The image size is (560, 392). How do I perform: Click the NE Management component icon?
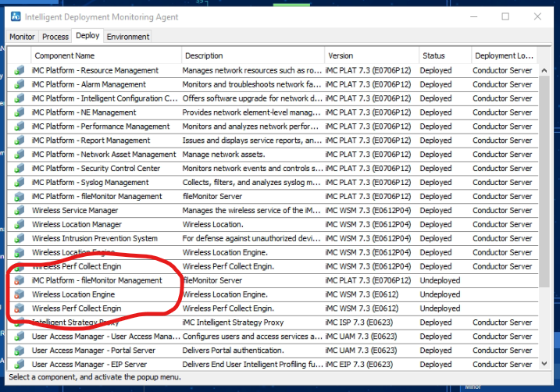click(x=20, y=112)
